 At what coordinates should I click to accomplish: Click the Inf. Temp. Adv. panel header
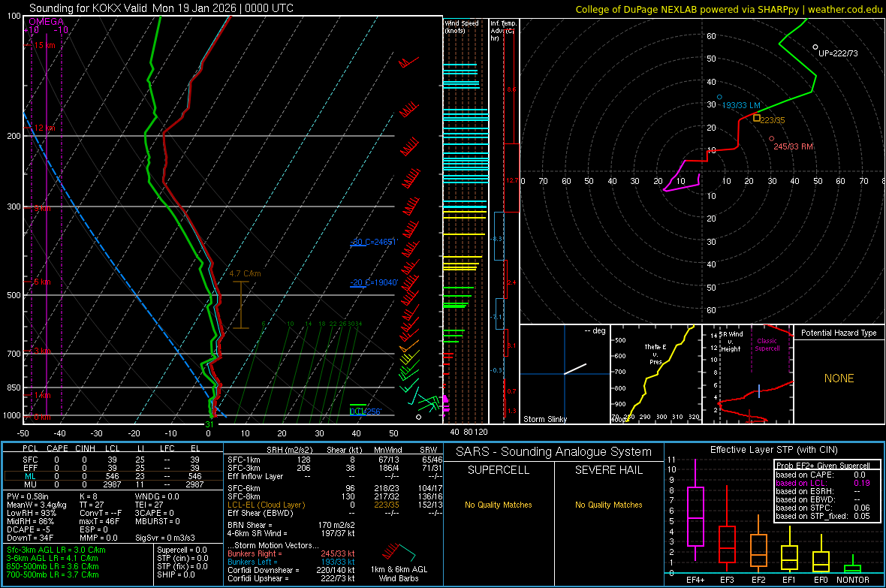pyautogui.click(x=504, y=31)
